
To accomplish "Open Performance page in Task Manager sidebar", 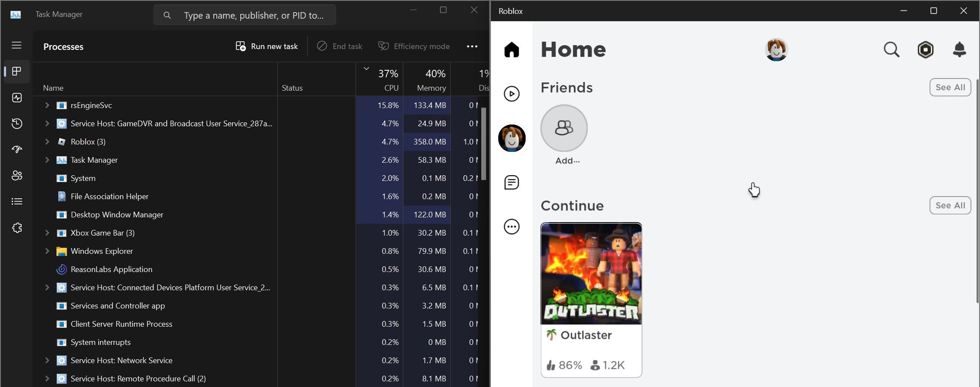I will (17, 98).
